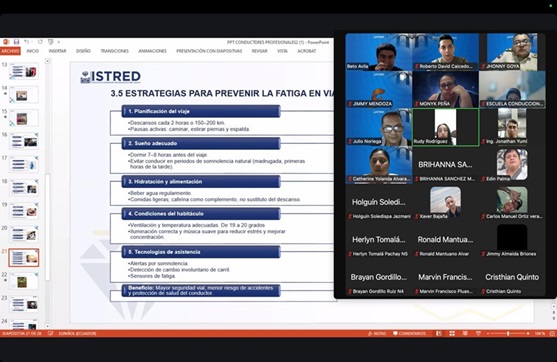Click MONYK PEÑA's video tile
The image size is (557, 362).
[445, 90]
